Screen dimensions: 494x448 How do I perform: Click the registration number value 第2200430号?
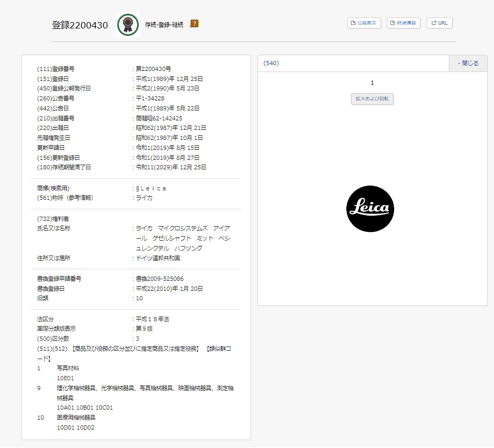click(153, 69)
